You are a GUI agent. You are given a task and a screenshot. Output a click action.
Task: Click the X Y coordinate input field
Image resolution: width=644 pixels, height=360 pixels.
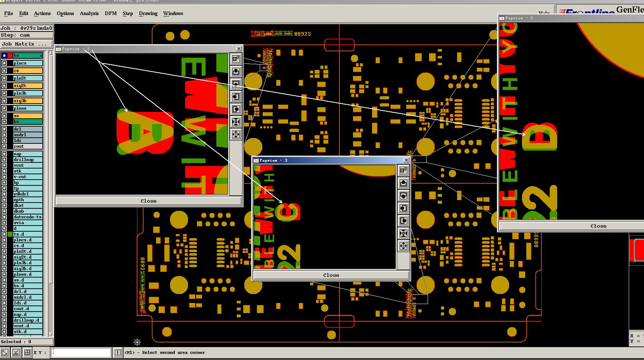81,353
